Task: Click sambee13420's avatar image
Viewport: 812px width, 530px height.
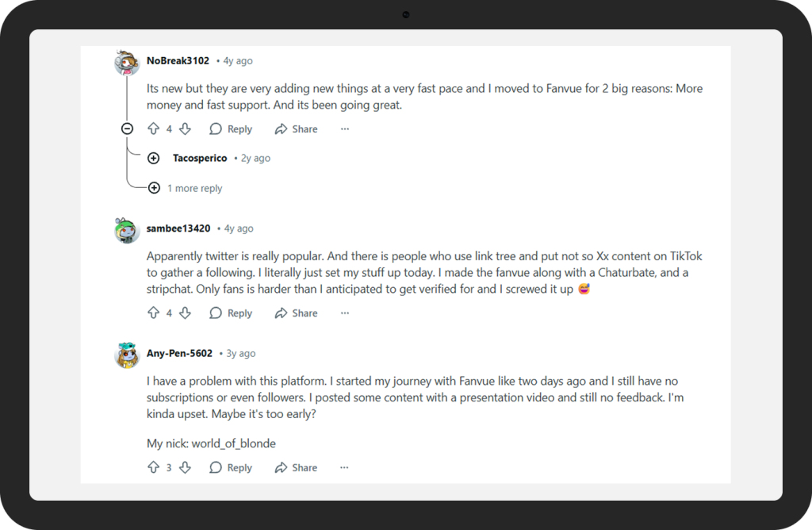Action: point(127,229)
